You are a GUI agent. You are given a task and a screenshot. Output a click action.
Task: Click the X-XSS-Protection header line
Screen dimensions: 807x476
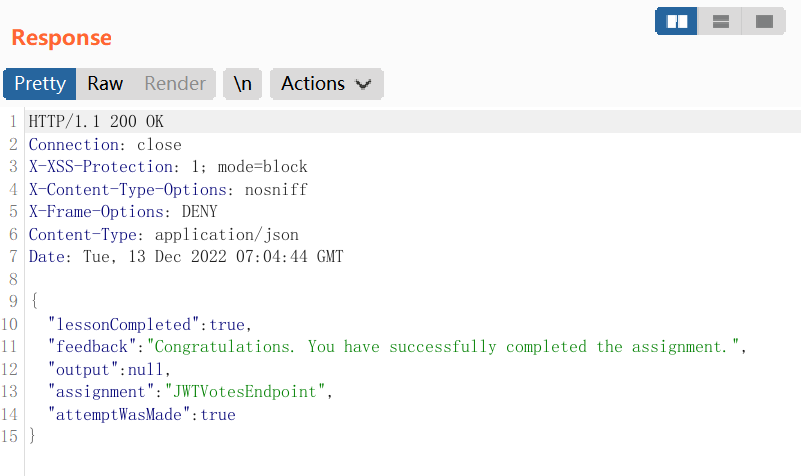[168, 167]
